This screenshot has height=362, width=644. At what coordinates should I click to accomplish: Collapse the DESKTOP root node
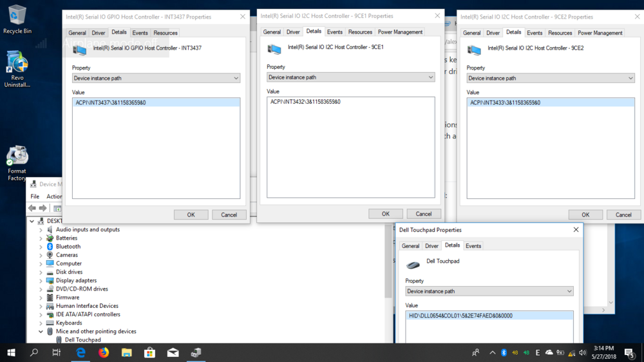tap(32, 221)
